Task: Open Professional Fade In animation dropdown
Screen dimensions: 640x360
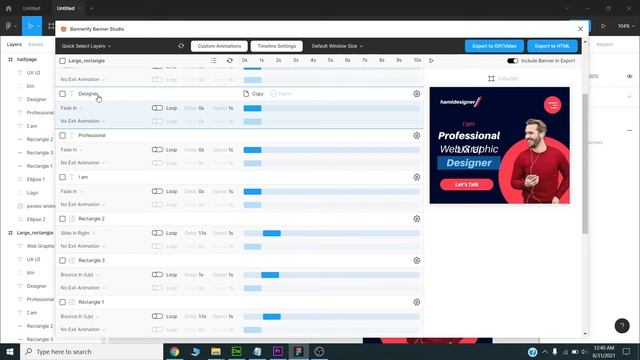Action: coord(71,150)
